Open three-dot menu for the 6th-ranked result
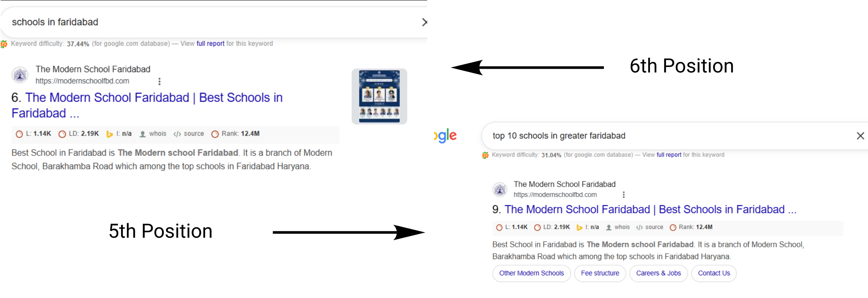Screen dimensions: 868x298 (x=159, y=81)
